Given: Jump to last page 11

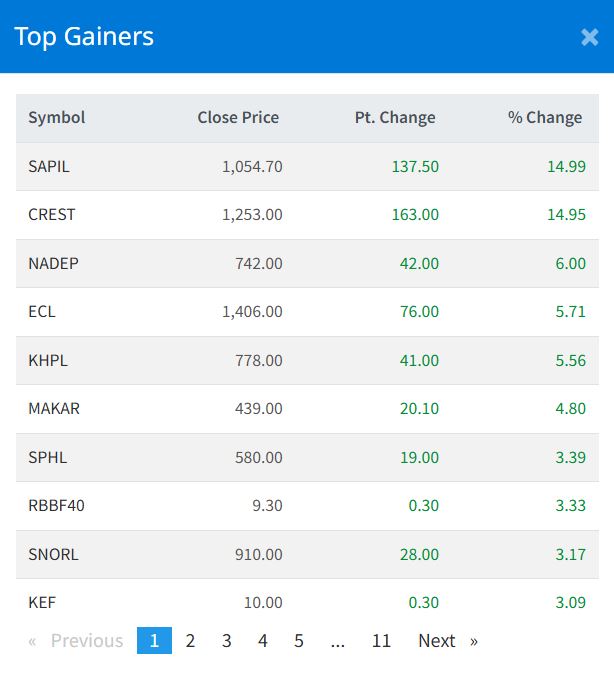Looking at the screenshot, I should (381, 640).
